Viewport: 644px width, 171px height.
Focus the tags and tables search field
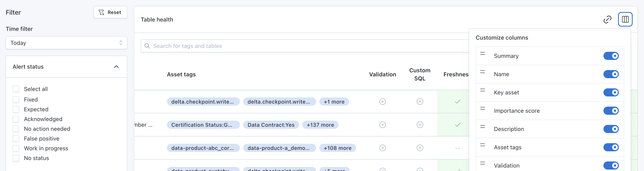coord(300,46)
